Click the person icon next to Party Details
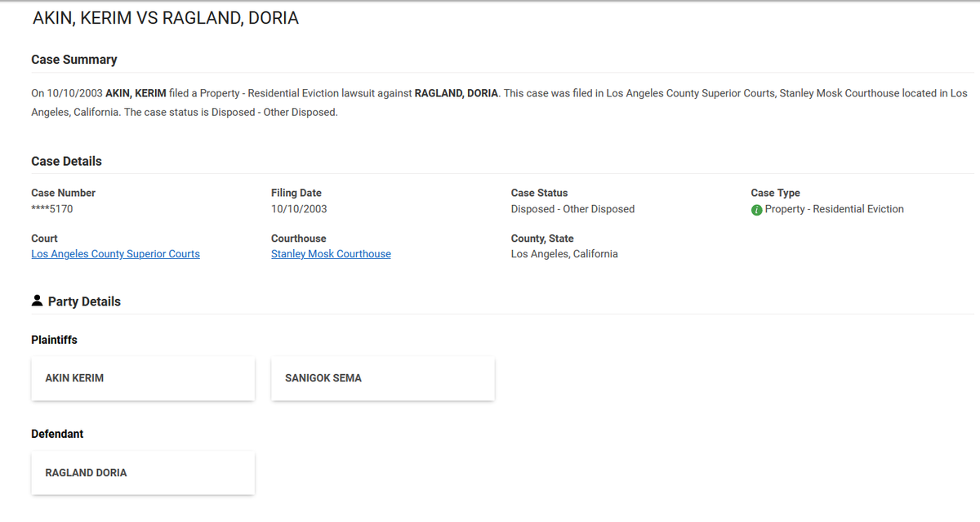 point(37,301)
